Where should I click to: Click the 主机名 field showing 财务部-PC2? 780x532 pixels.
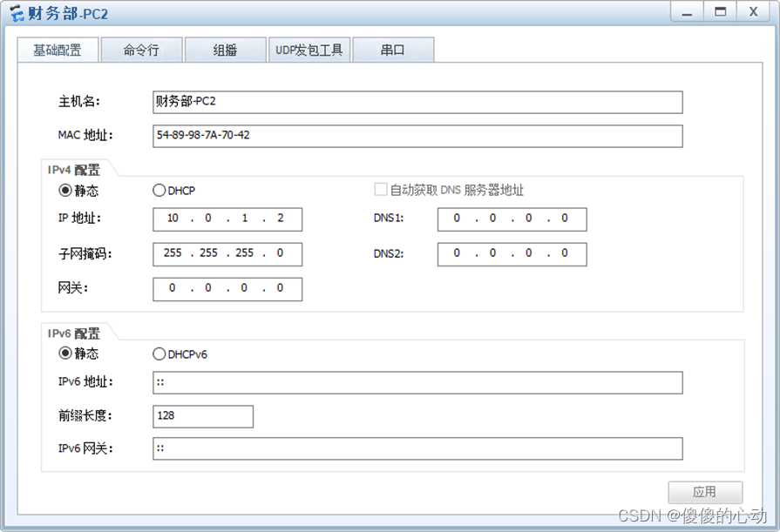(417, 102)
